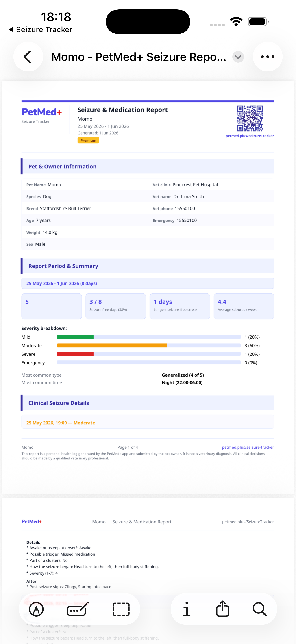Share the seizure report PDF
The image size is (296, 644).
point(222,609)
